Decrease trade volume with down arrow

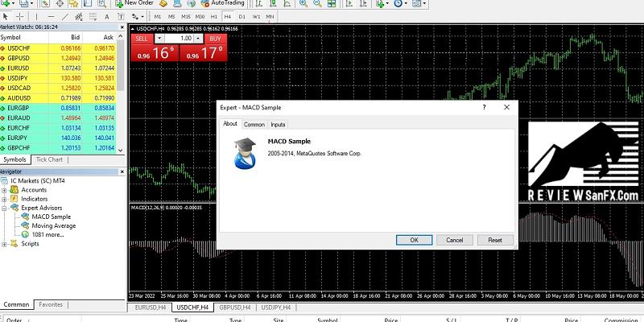159,39
